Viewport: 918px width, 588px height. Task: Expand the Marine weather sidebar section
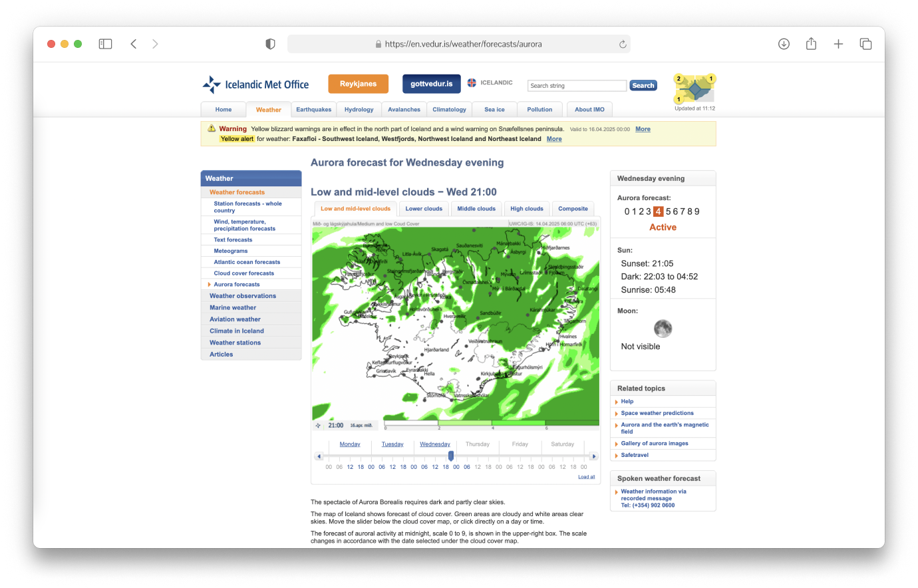233,308
